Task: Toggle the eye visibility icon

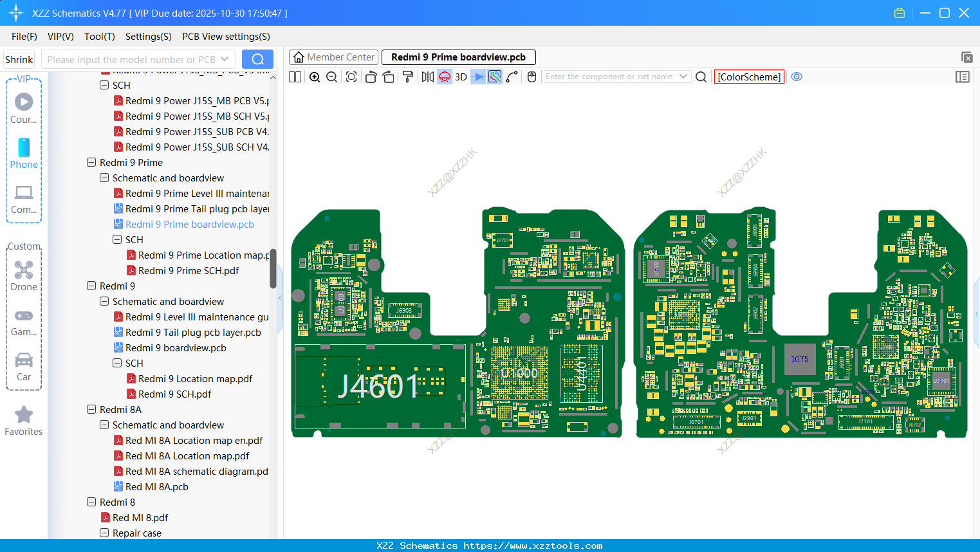Action: coord(797,77)
